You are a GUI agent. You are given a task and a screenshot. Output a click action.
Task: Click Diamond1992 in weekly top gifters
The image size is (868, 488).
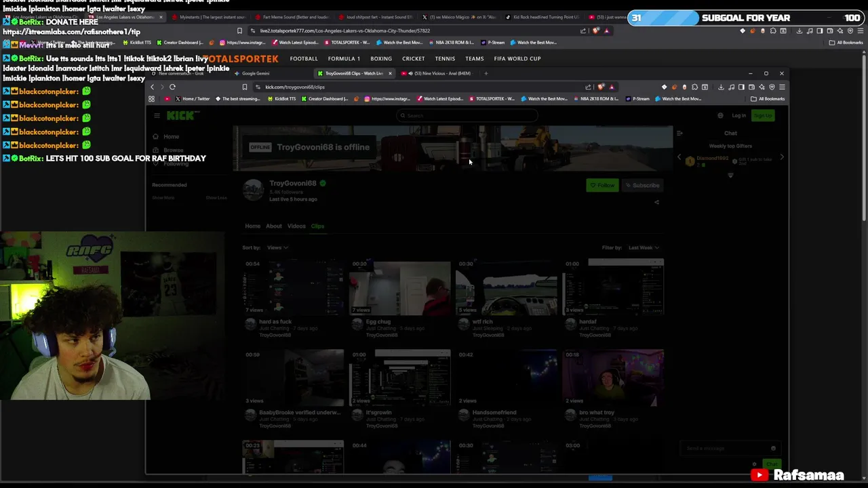coord(712,159)
